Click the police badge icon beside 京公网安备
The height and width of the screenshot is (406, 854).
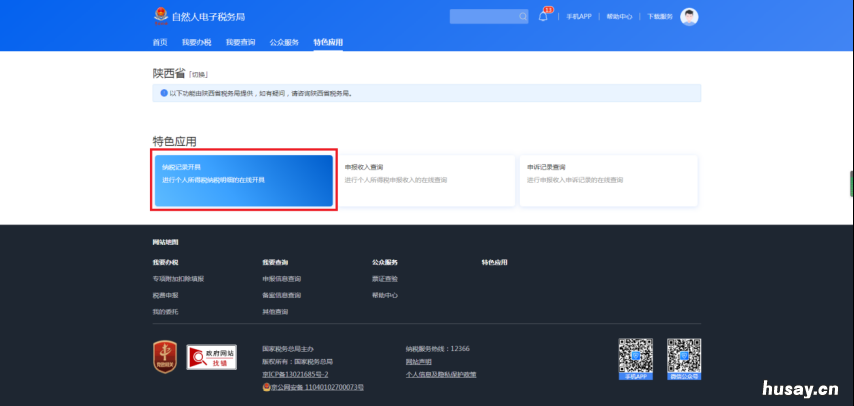(x=266, y=387)
